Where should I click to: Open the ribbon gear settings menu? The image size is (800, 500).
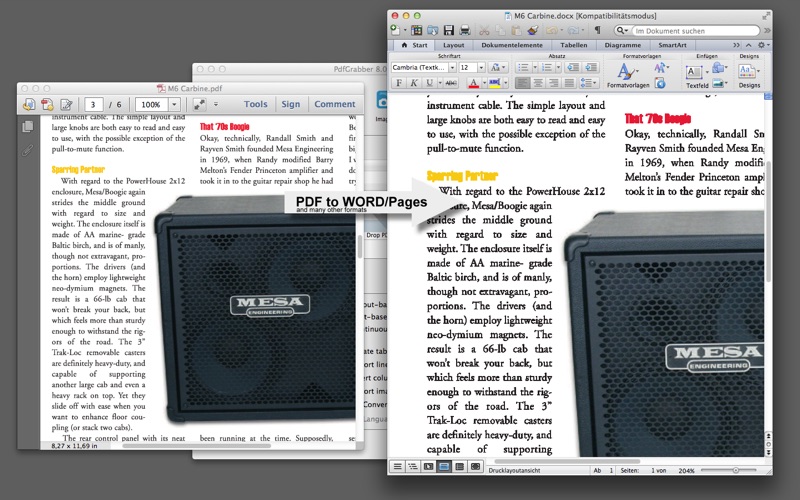762,45
